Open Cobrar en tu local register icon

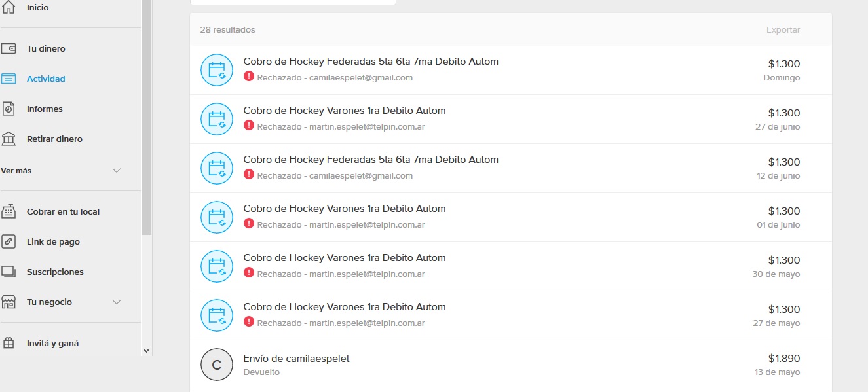coord(9,212)
